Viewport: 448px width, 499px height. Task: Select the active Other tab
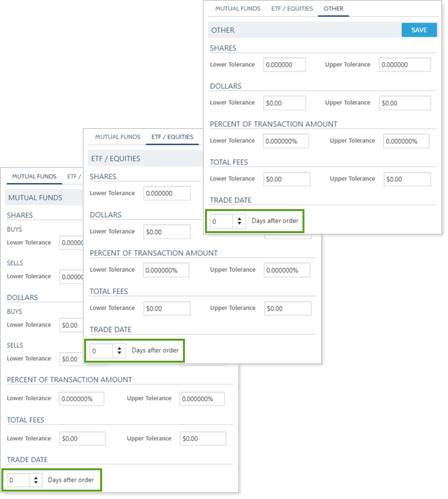pyautogui.click(x=333, y=9)
